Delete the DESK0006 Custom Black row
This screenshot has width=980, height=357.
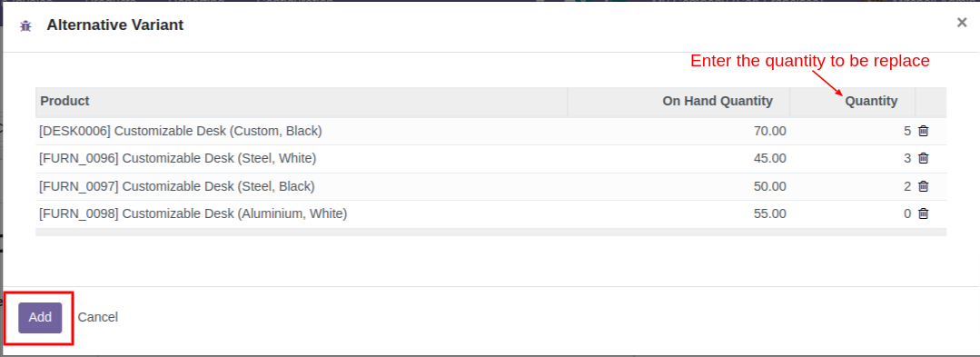(x=923, y=132)
